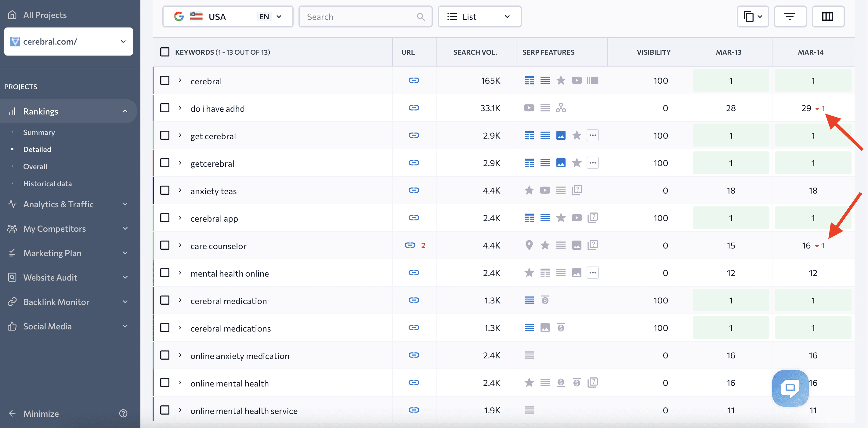Click the 165K search volume value
This screenshot has height=428, width=868.
click(x=490, y=81)
